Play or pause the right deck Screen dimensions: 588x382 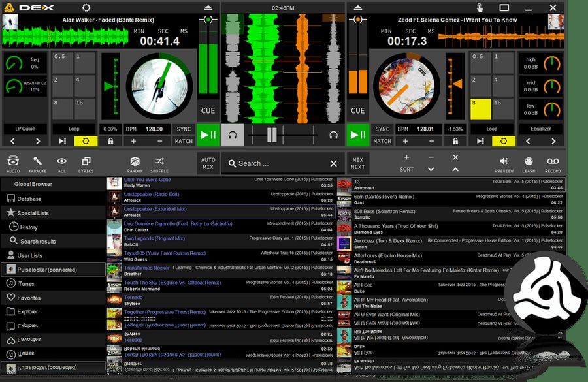pyautogui.click(x=358, y=135)
